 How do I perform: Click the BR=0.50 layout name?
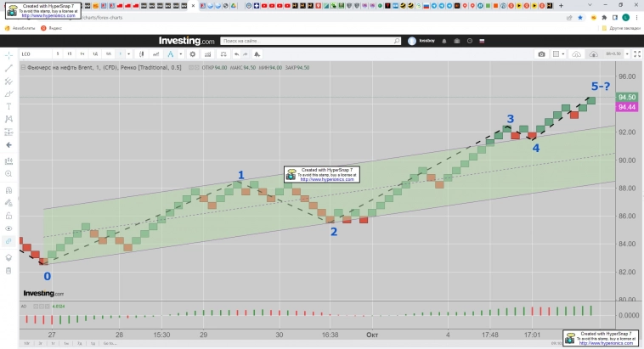point(613,54)
